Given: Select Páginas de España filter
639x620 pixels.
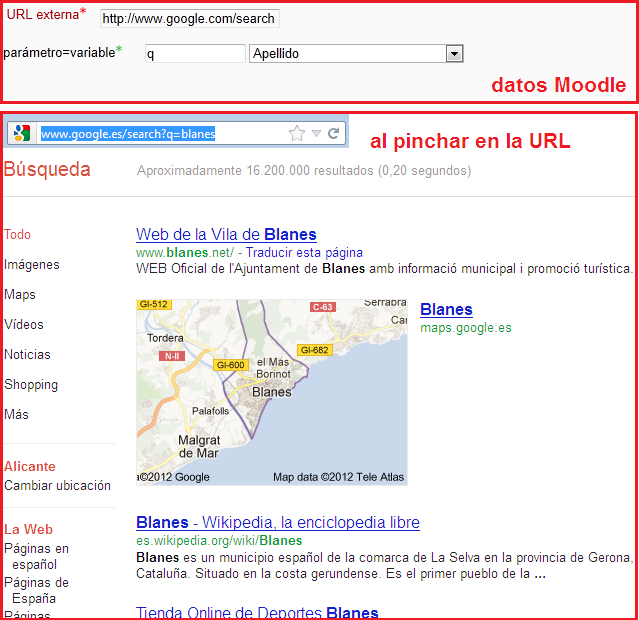Looking at the screenshot, I should point(36,590).
